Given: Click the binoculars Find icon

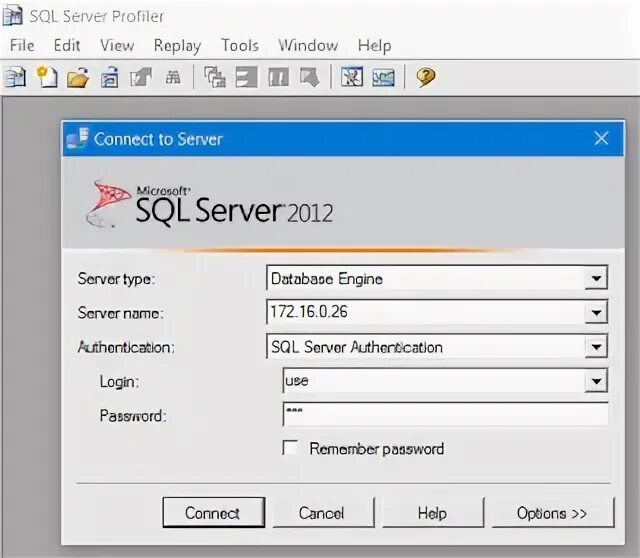Looking at the screenshot, I should tap(173, 77).
